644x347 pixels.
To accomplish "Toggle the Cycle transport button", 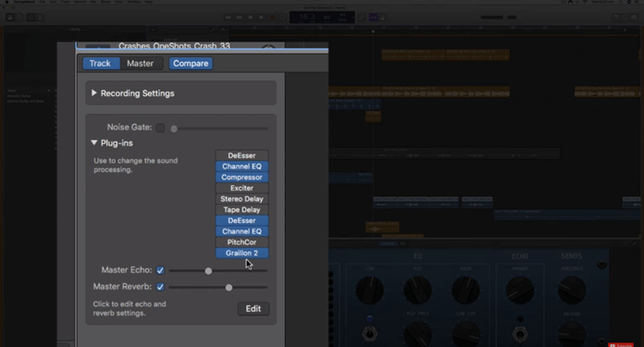I will pyautogui.click(x=282, y=18).
